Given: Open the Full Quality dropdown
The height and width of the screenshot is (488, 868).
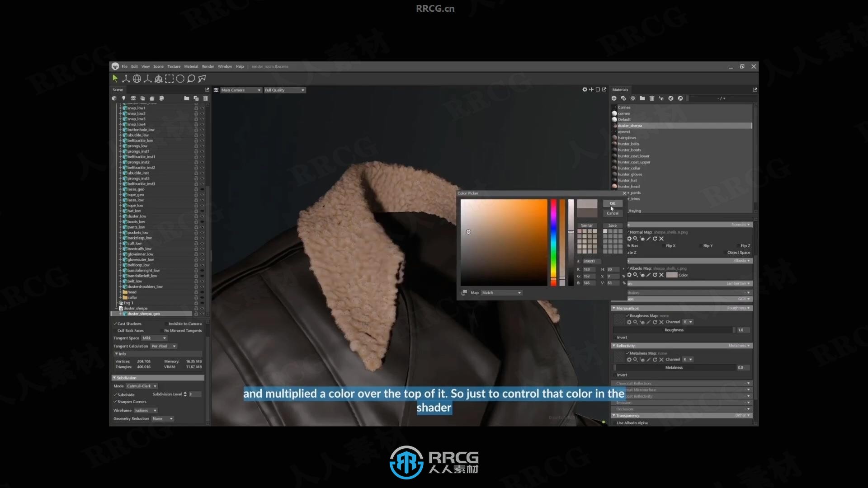Looking at the screenshot, I should [x=284, y=90].
